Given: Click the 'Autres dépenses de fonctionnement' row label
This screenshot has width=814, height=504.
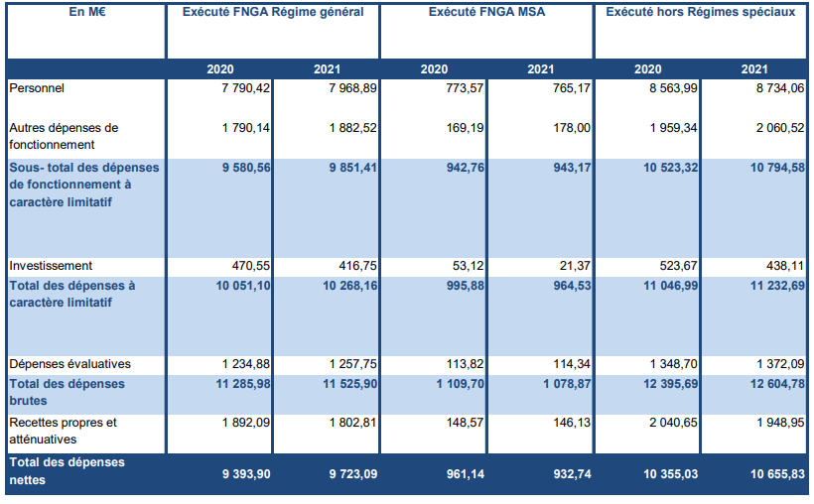Looking at the screenshot, I should pos(64,136).
